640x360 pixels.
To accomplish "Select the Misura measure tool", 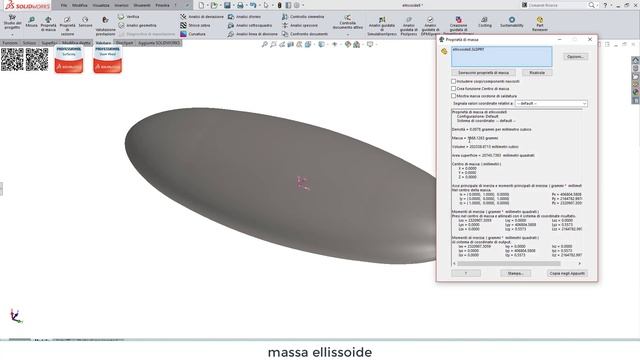I will (31, 22).
